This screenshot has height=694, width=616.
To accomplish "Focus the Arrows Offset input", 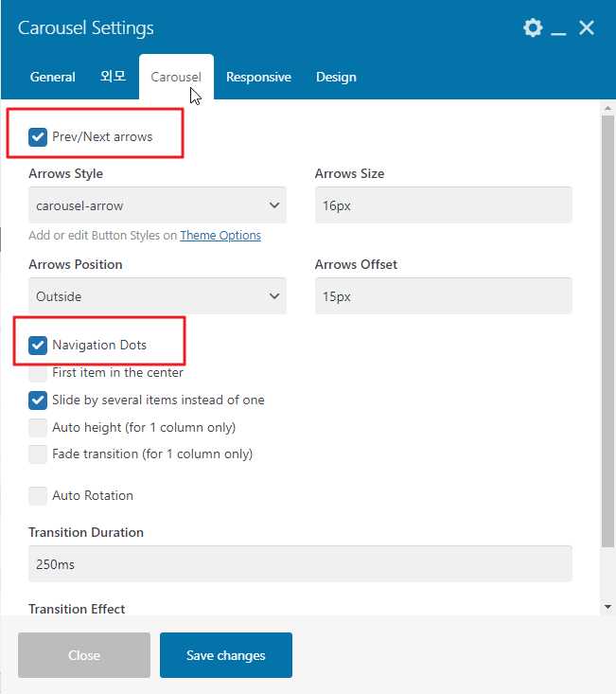I will (x=444, y=295).
